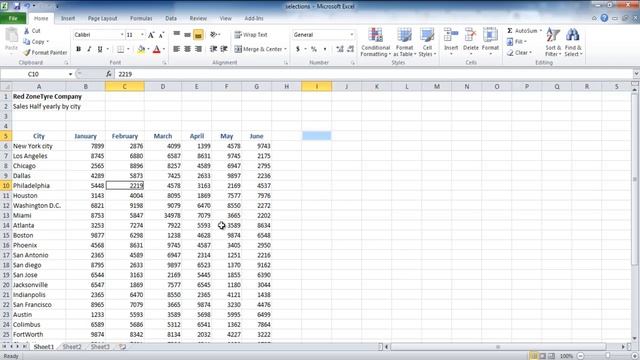Toggle Middle Align vertical alignment

click(x=187, y=35)
